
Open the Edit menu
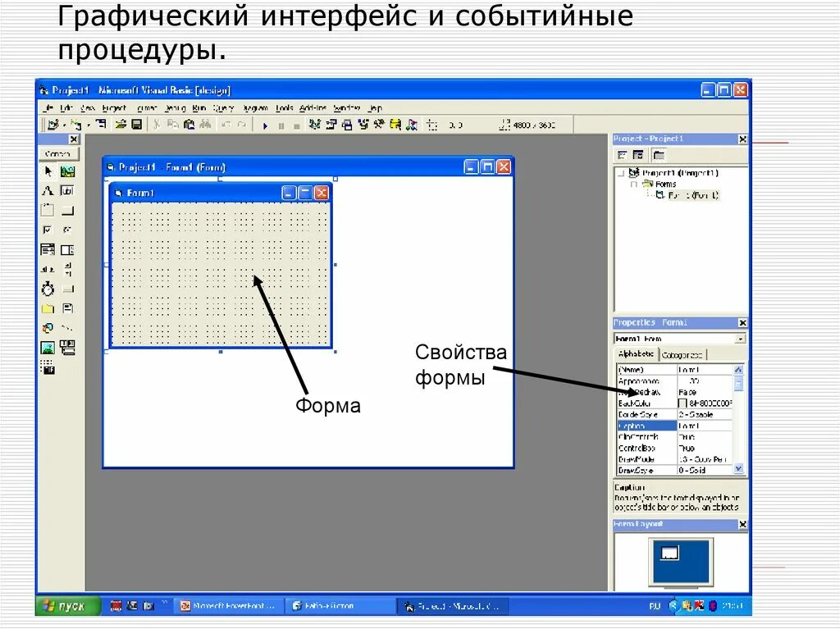click(66, 108)
